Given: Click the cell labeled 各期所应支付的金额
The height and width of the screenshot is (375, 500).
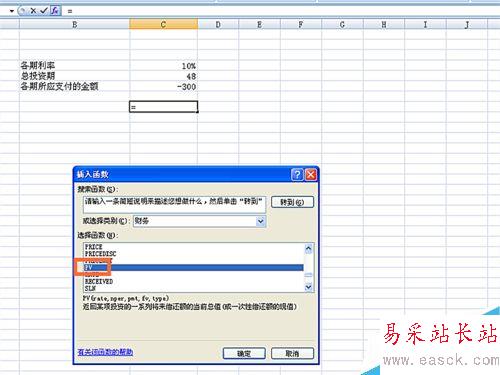Looking at the screenshot, I should pyautogui.click(x=74, y=86).
